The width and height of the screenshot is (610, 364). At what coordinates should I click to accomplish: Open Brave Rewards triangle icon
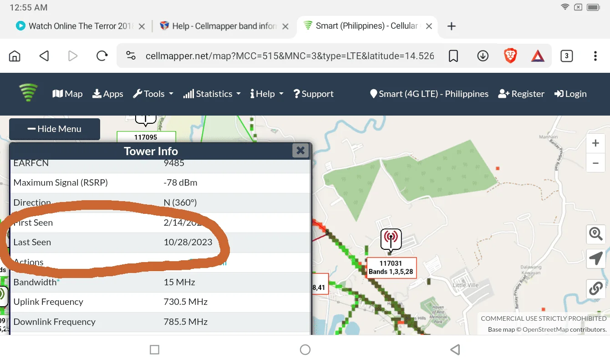tap(538, 56)
